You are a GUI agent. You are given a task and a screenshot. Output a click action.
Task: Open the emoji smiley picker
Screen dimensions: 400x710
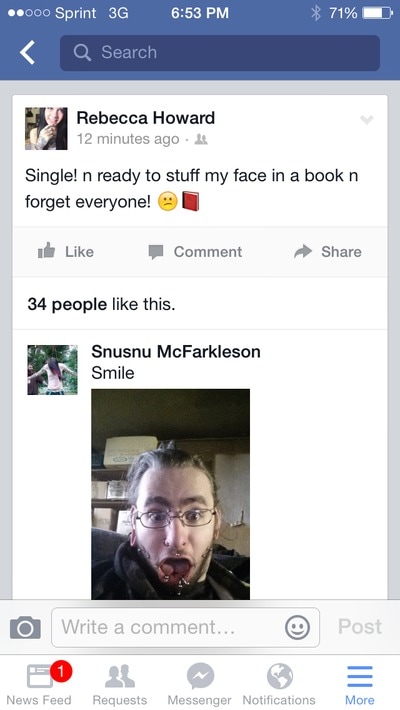pos(298,628)
